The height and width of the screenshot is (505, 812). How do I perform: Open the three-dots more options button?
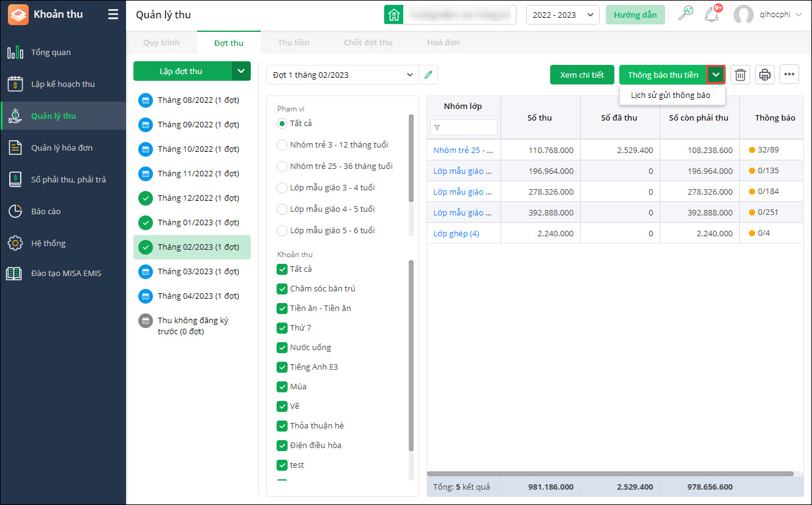coord(789,75)
